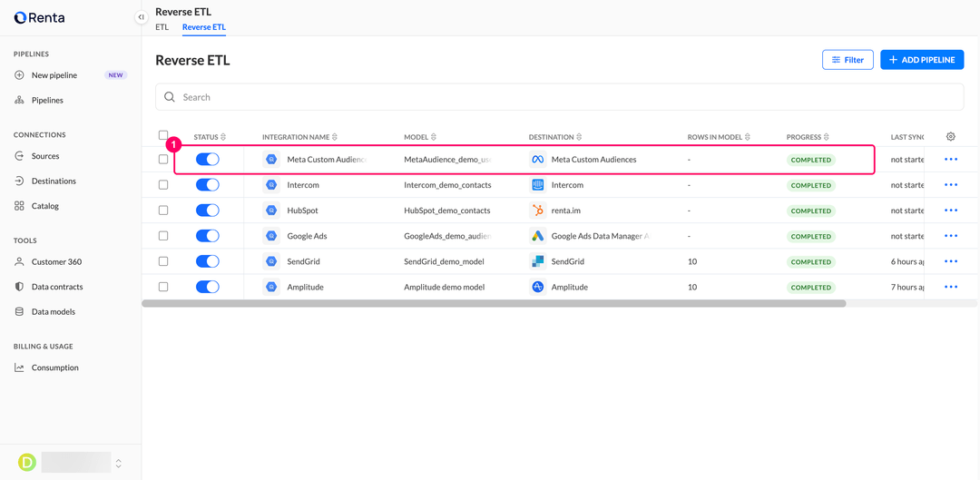Open the more options menu for the SendGrid row
Screen dimensions: 980x480
pyautogui.click(x=951, y=261)
